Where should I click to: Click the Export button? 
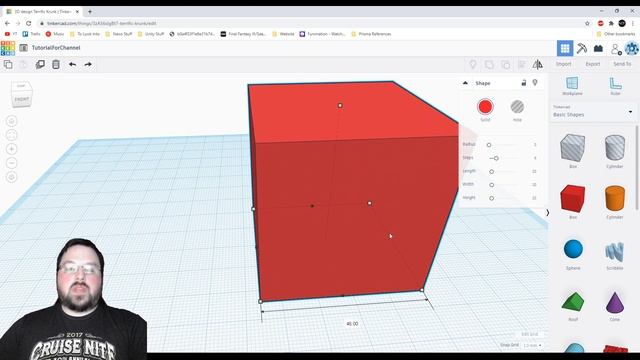(593, 64)
